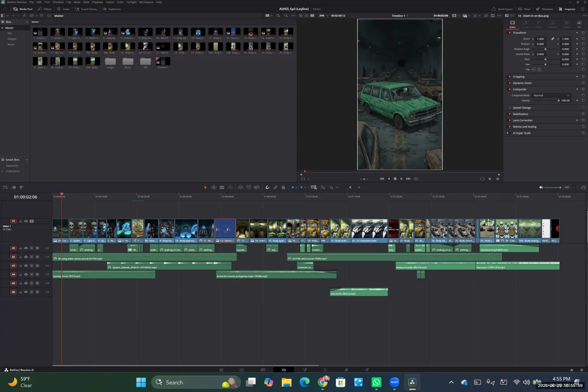Click the Insert Clip edit icon
588x392 pixels.
pos(240,187)
